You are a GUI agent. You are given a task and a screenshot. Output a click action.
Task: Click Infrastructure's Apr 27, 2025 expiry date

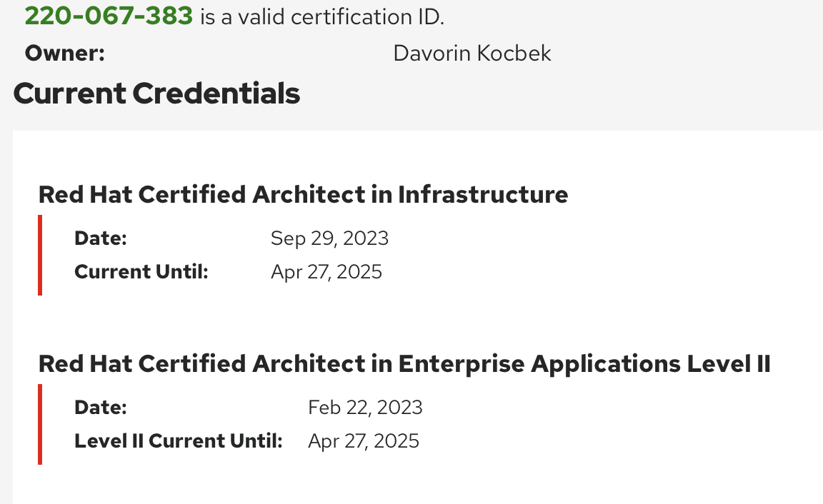326,272
